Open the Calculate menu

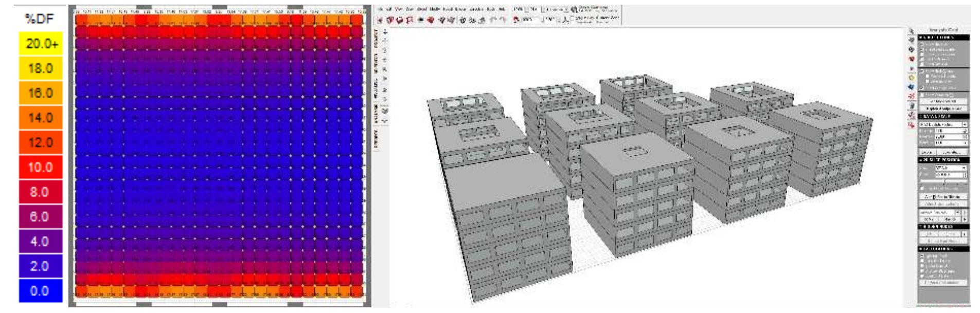[476, 9]
